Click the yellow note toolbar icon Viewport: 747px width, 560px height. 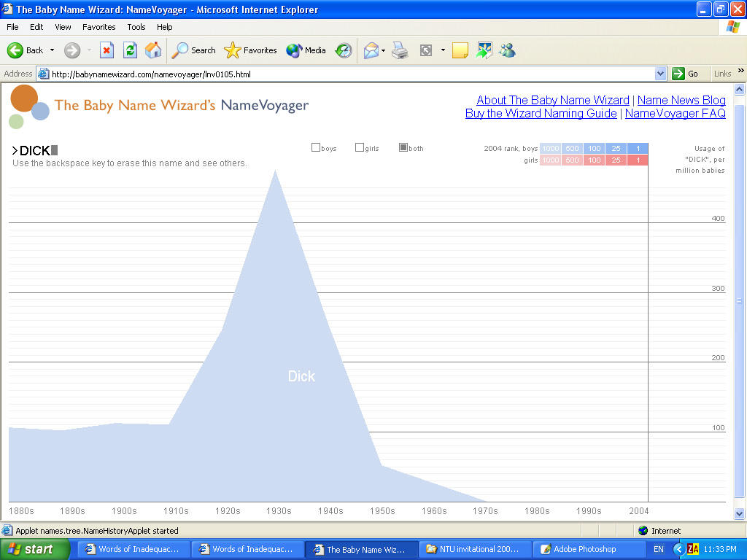[460, 50]
